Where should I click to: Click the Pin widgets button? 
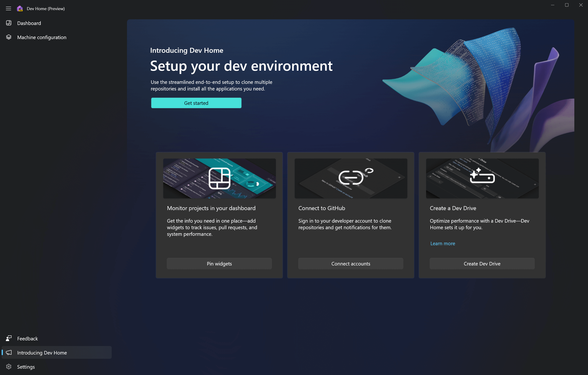pyautogui.click(x=219, y=263)
